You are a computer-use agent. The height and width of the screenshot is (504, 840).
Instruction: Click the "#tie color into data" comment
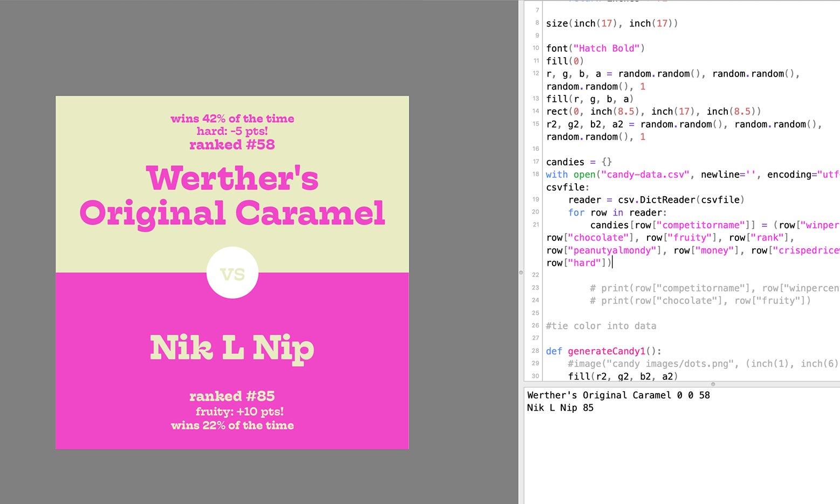point(601,326)
